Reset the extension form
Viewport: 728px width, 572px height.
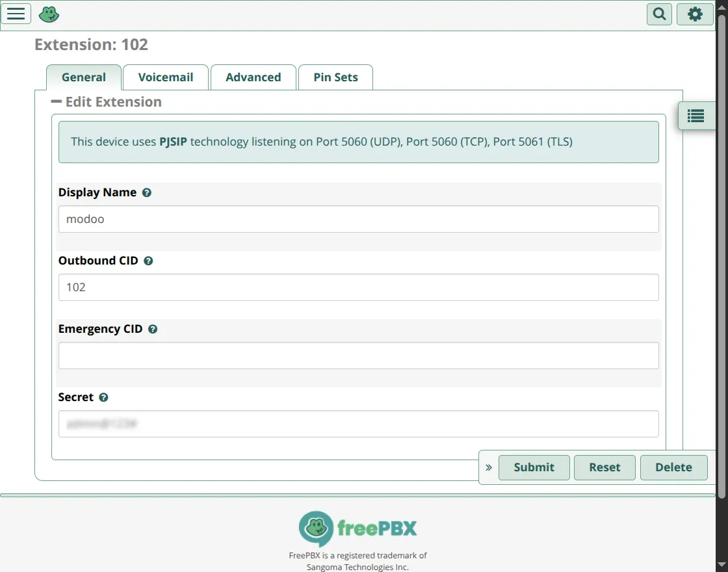point(604,467)
